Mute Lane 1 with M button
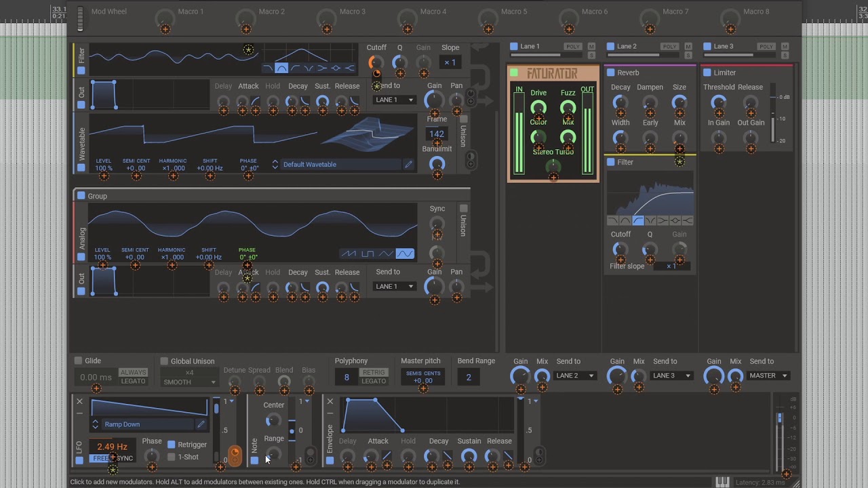Viewport: 868px width, 488px height. click(x=591, y=47)
